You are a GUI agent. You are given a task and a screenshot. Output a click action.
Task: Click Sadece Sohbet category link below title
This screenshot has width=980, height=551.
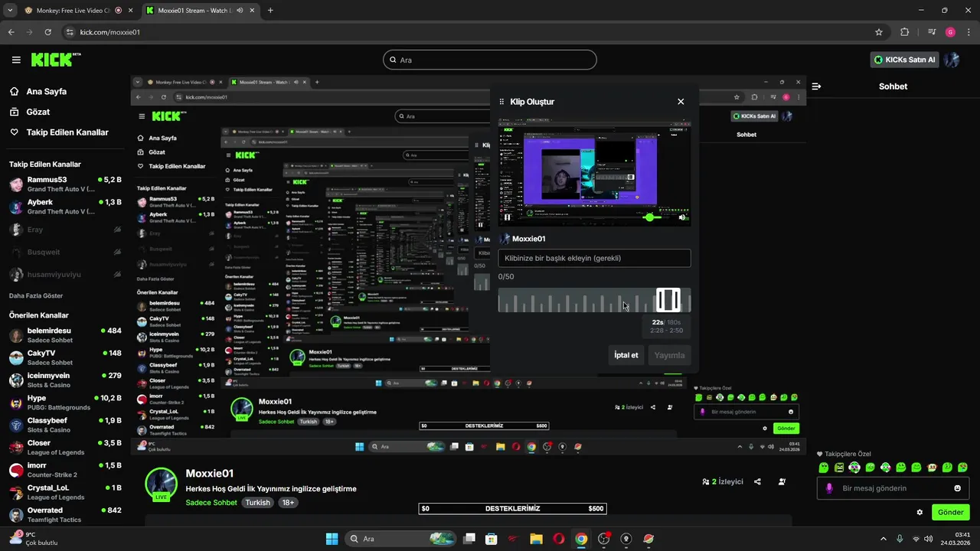[x=211, y=503]
